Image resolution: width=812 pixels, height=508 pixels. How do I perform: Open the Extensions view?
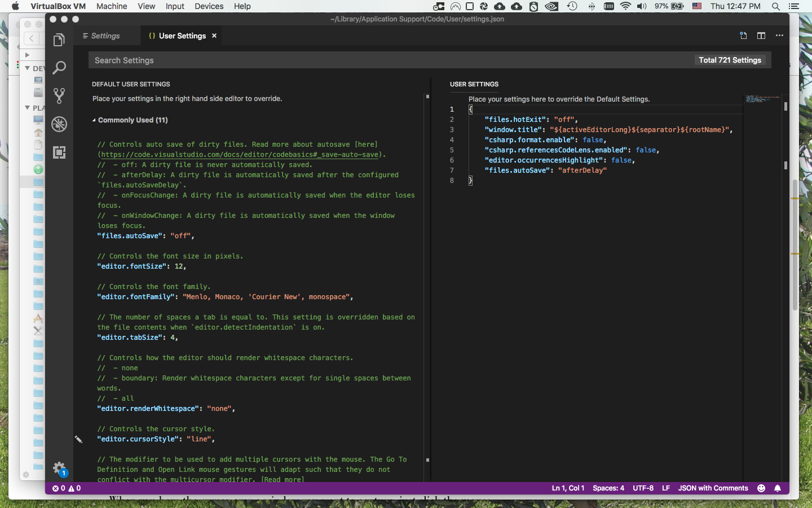pos(59,152)
